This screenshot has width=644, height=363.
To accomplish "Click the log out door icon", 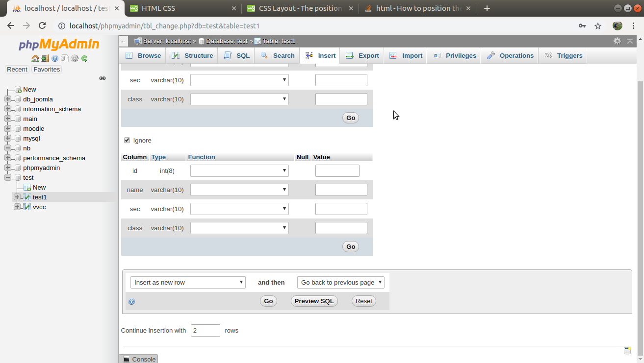I will tap(45, 58).
